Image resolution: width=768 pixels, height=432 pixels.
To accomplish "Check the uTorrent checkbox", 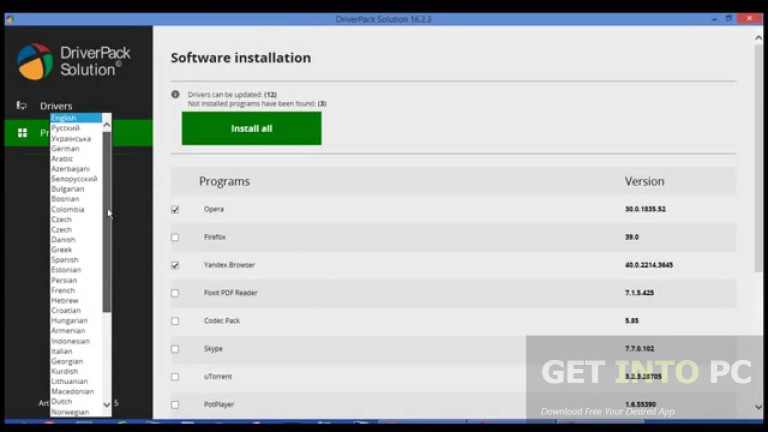I will pyautogui.click(x=175, y=377).
